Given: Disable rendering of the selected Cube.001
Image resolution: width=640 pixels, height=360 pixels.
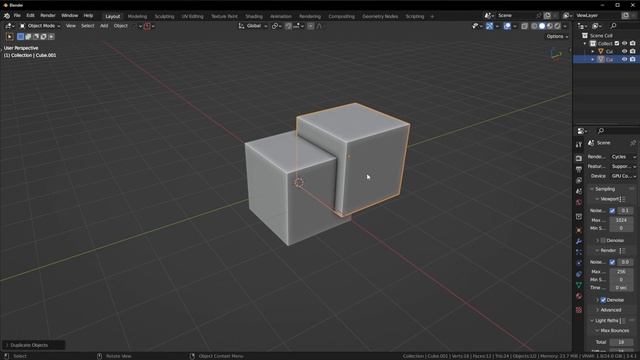Looking at the screenshot, I should [x=633, y=59].
